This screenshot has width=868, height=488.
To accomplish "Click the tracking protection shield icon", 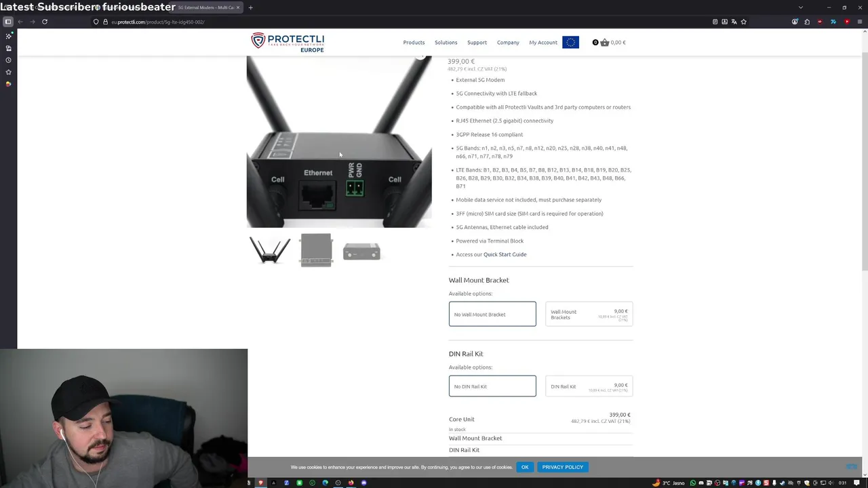I will 96,22.
